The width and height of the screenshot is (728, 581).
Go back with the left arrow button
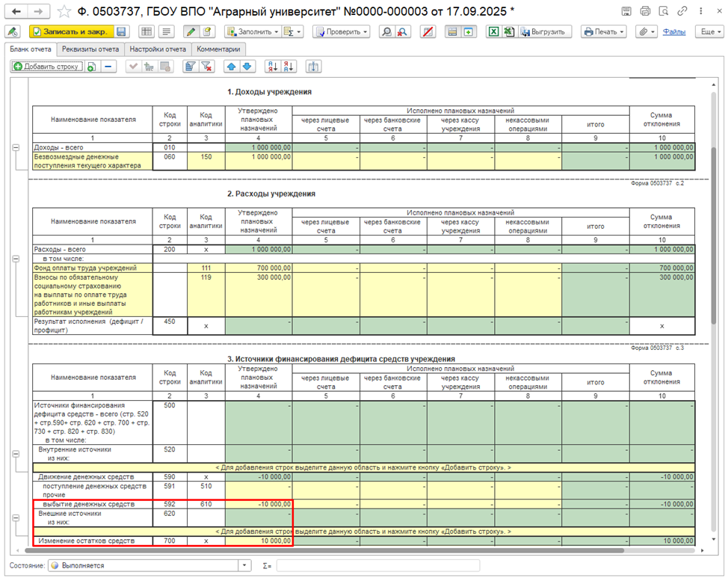click(16, 12)
